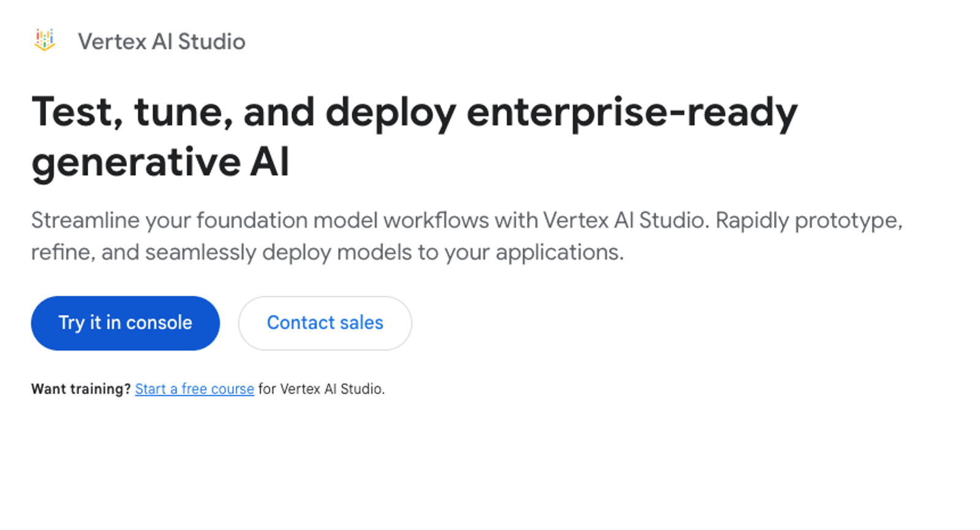The height and width of the screenshot is (530, 980).
Task: Open the "Contact sales" button
Action: 325,323
